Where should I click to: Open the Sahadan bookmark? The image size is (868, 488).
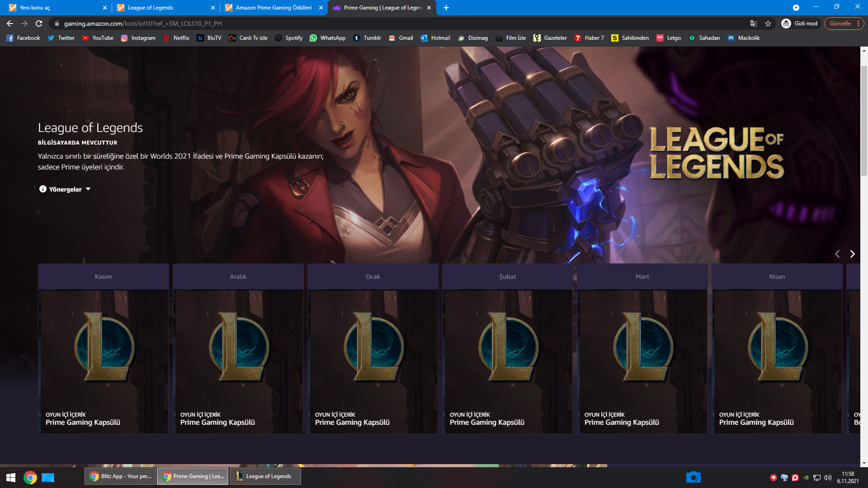(704, 38)
